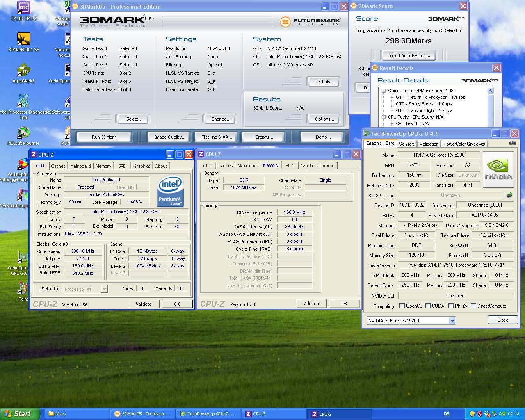This screenshot has width=525, height=420.
Task: Click the security shield tray icon
Action: click(472, 414)
